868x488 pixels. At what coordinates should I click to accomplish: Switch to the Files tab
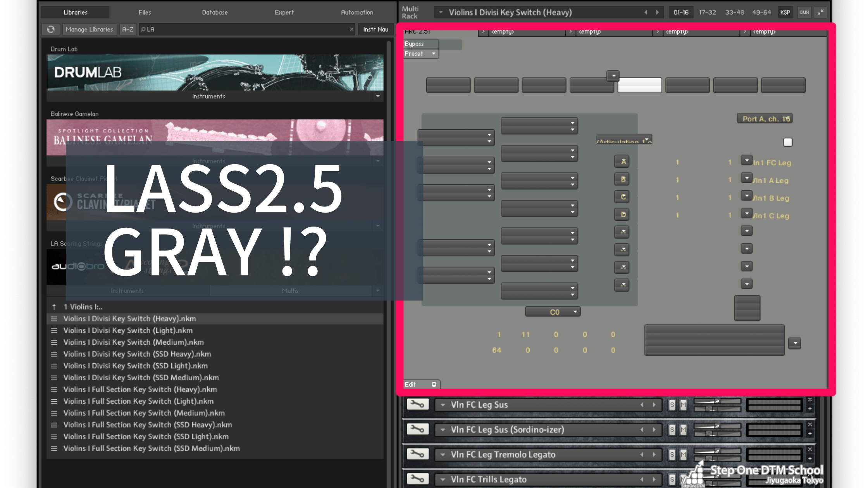[x=145, y=12]
